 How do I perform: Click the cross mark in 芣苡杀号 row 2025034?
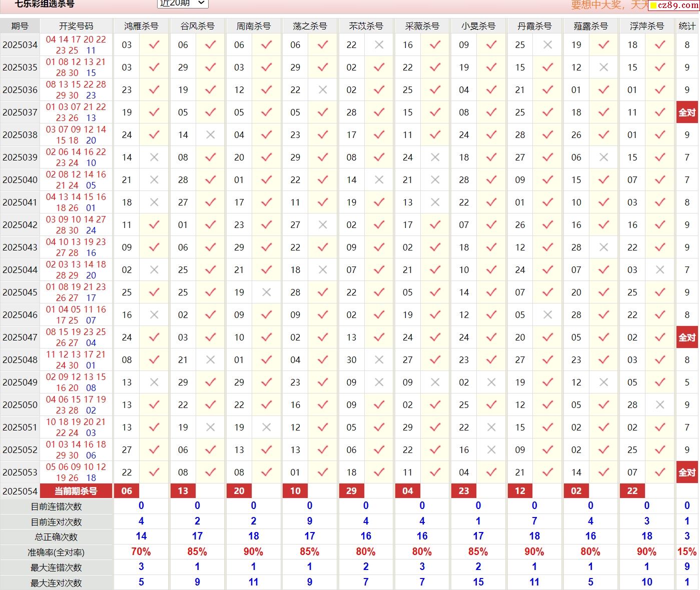tap(379, 45)
